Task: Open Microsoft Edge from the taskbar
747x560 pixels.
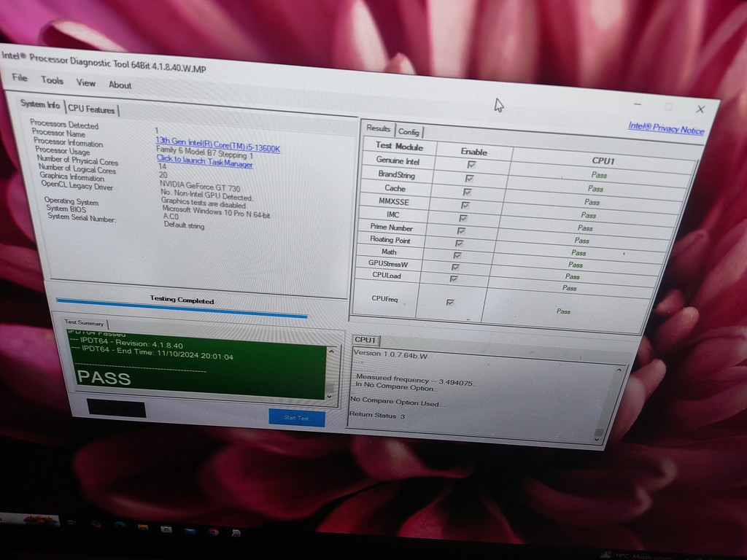Action: click(x=120, y=525)
